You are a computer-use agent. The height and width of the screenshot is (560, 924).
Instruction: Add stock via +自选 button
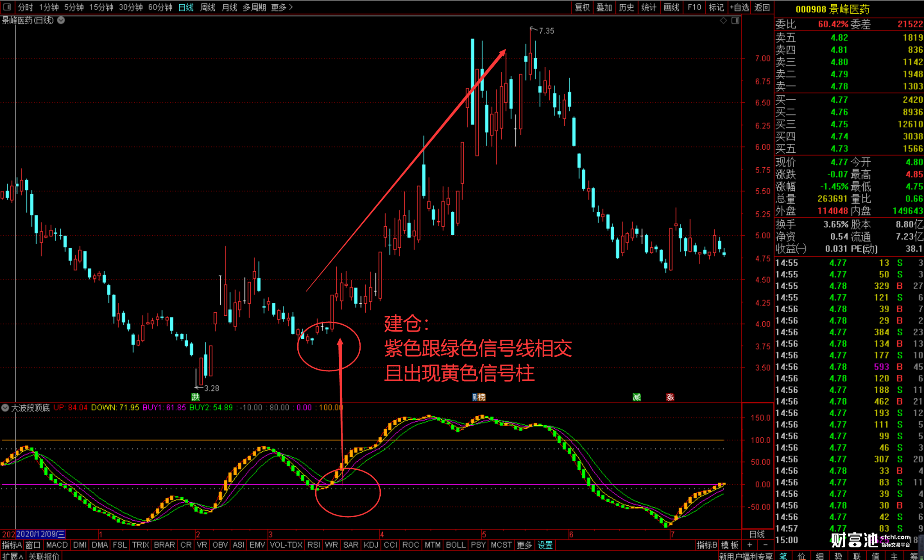click(x=739, y=7)
